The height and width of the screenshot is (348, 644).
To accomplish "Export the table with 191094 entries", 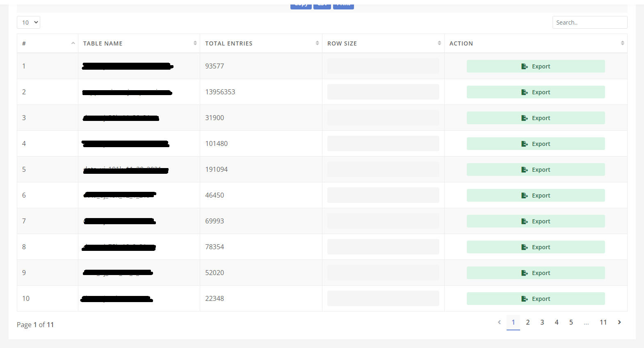I will pyautogui.click(x=536, y=170).
